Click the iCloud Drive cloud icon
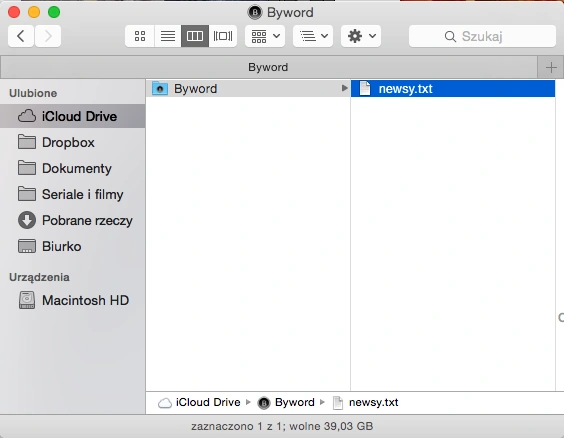This screenshot has width=564, height=438. click(x=27, y=116)
